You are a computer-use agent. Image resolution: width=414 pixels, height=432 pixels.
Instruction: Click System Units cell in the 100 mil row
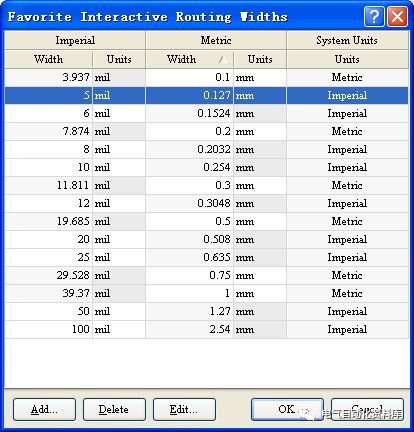(x=347, y=329)
